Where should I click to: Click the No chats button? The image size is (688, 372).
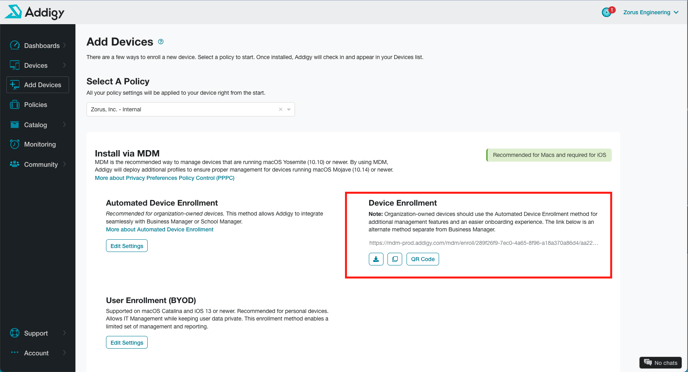660,362
